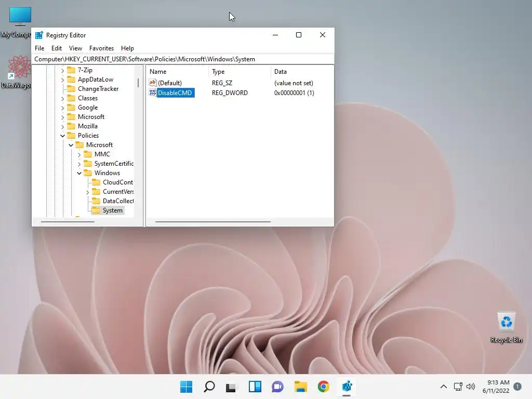Expand the SystemCertific key
The width and height of the screenshot is (532, 399).
point(79,164)
